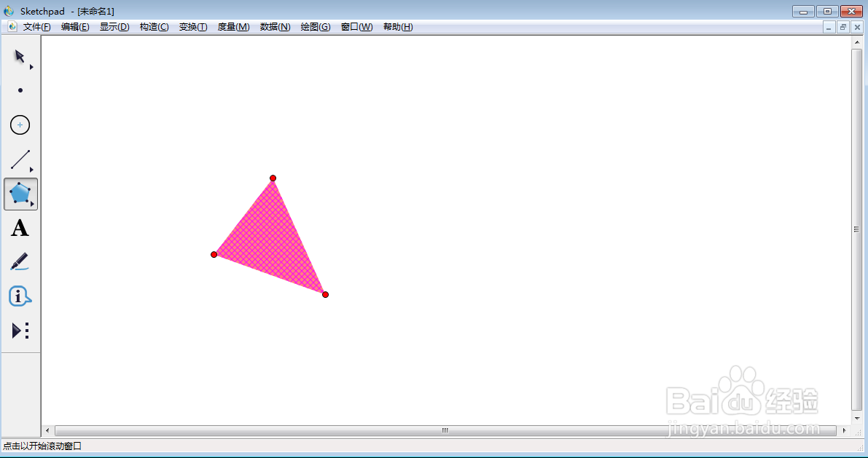Select the pink triangle interior
Viewport: 868px width, 458px height.
pyautogui.click(x=270, y=242)
